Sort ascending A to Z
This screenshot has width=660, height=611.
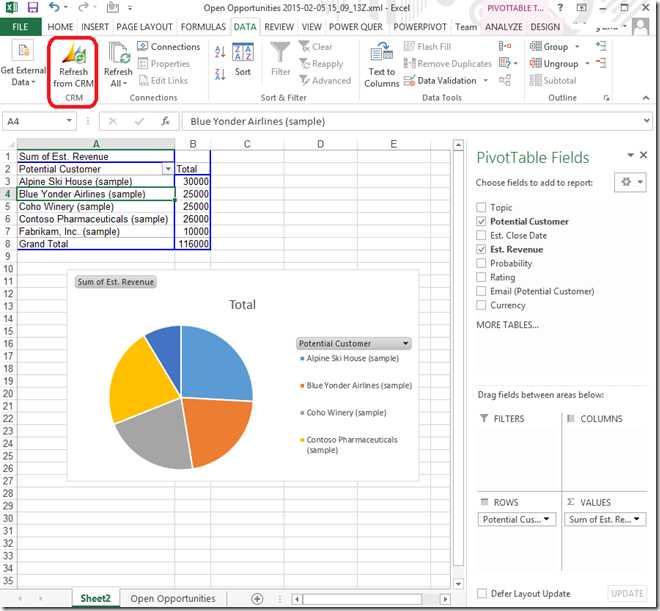point(220,52)
